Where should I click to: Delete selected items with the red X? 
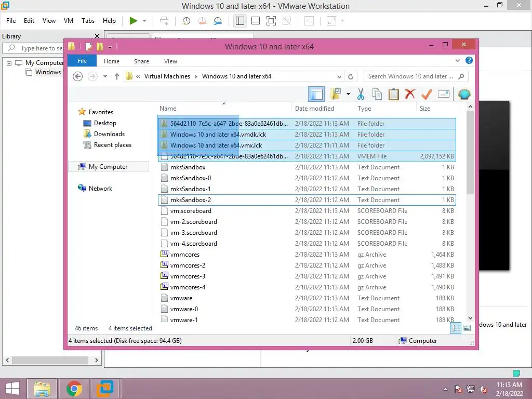[x=410, y=94]
